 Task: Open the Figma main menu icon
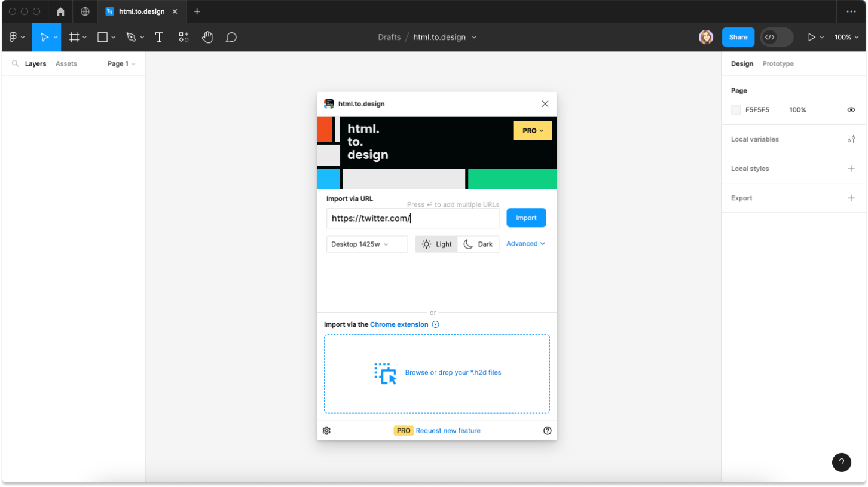click(x=13, y=37)
